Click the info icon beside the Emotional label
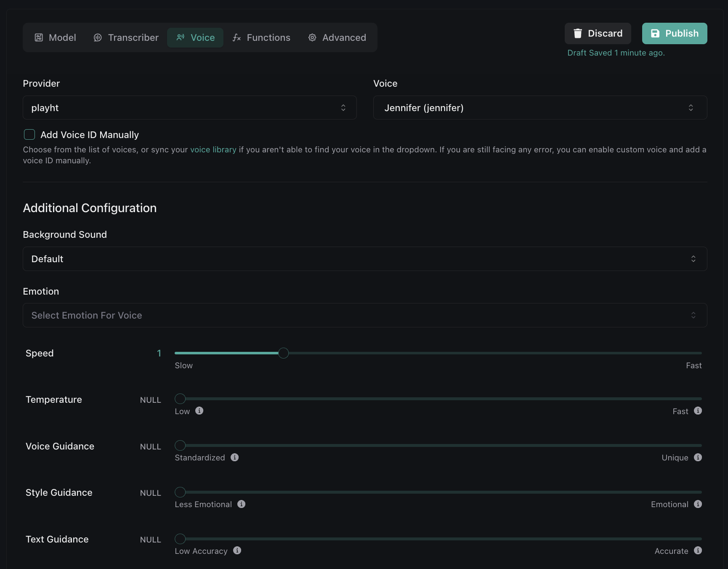This screenshot has height=569, width=728. click(x=698, y=504)
